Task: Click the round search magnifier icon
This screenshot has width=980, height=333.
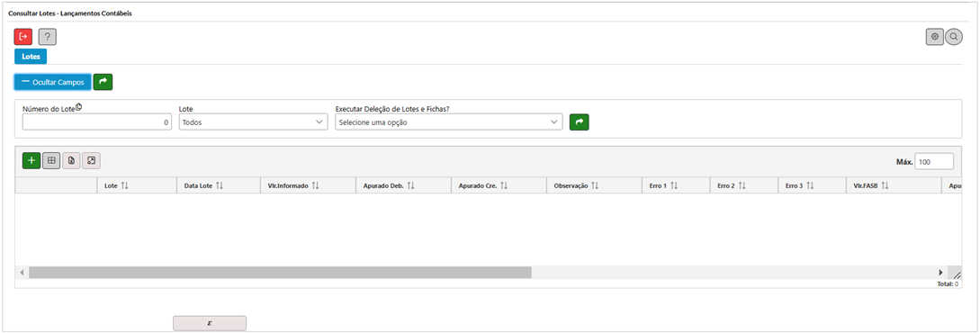Action: tap(954, 37)
